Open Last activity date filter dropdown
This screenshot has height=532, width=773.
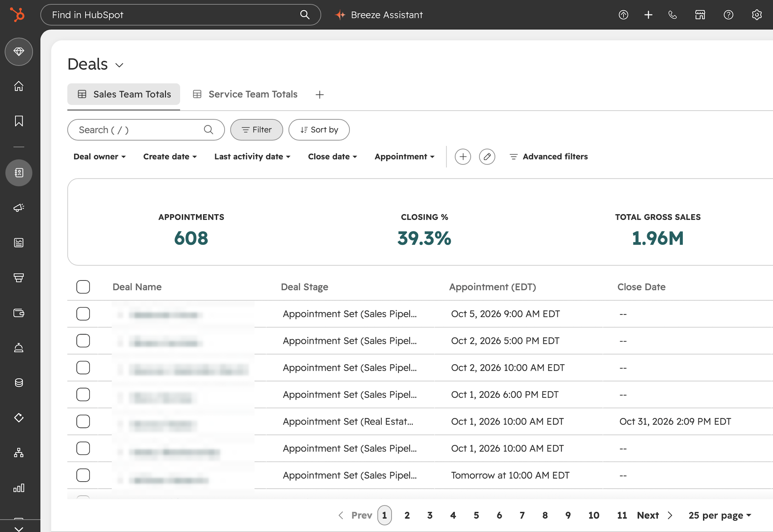[252, 157]
